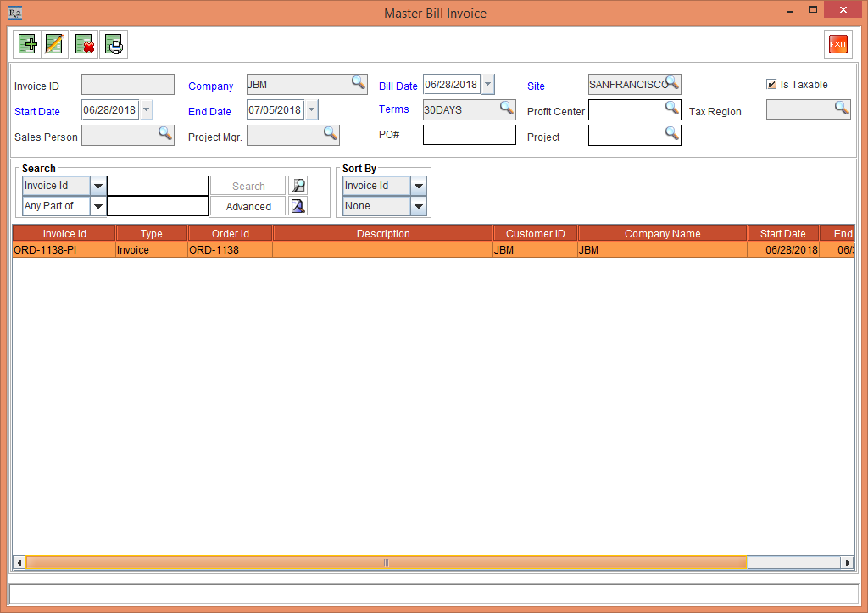
Task: Expand the Bill Date calendar dropdown
Action: [487, 85]
